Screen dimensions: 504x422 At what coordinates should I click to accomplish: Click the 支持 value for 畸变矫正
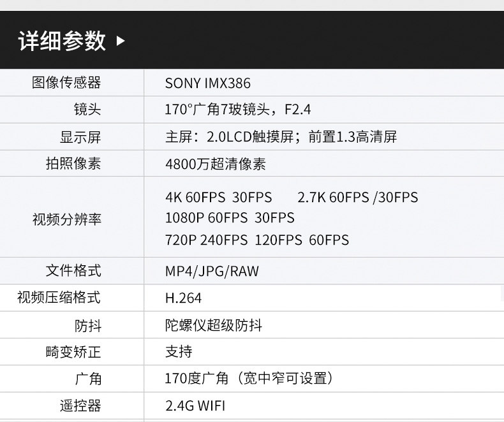click(x=178, y=352)
